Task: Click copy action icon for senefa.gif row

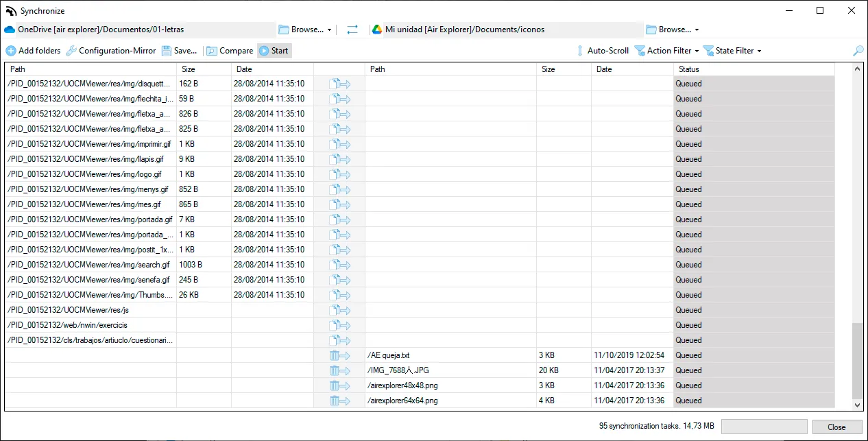Action: [339, 280]
